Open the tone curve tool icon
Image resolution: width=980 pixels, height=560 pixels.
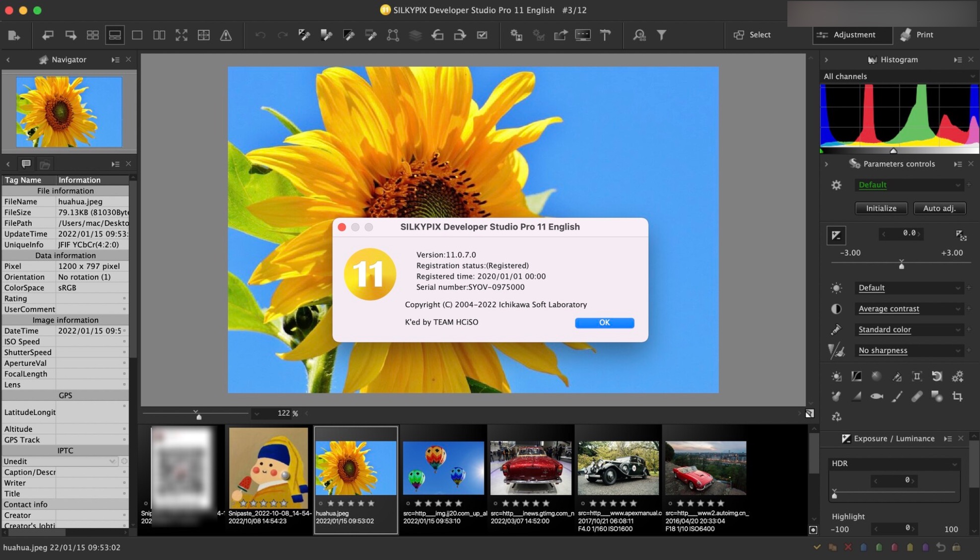[856, 376]
